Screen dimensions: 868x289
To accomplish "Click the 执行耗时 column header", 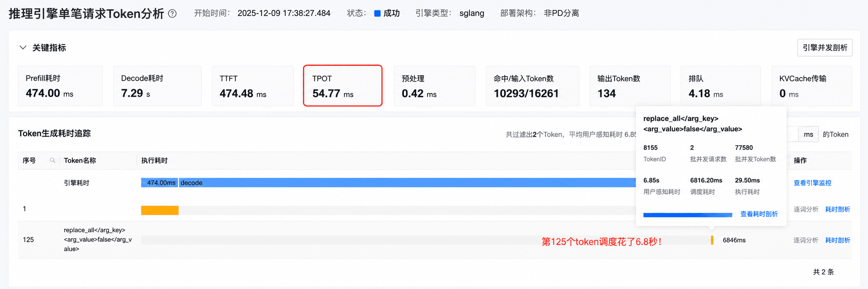I will [154, 160].
